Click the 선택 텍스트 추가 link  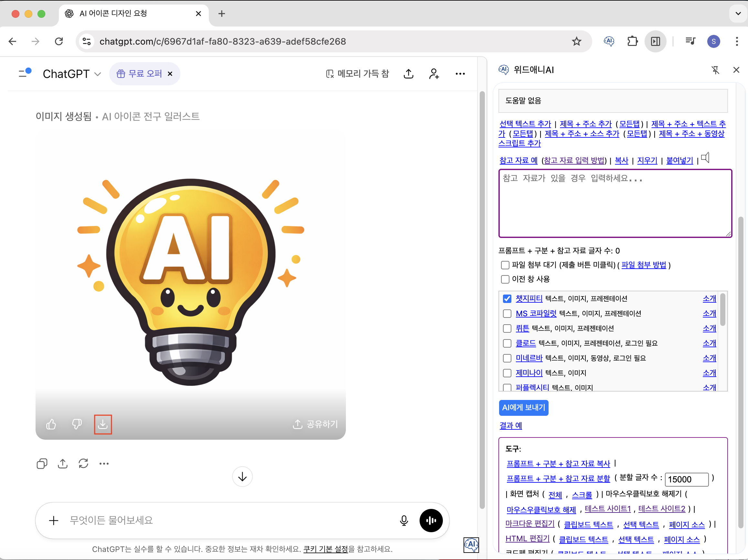[525, 124]
